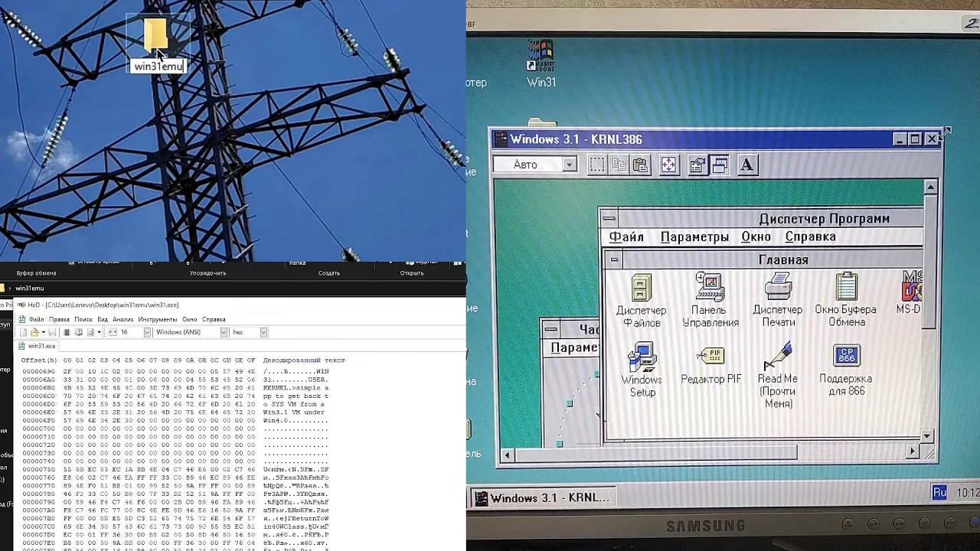Open the hex number base dropdown
The image size is (980, 551).
[x=263, y=332]
